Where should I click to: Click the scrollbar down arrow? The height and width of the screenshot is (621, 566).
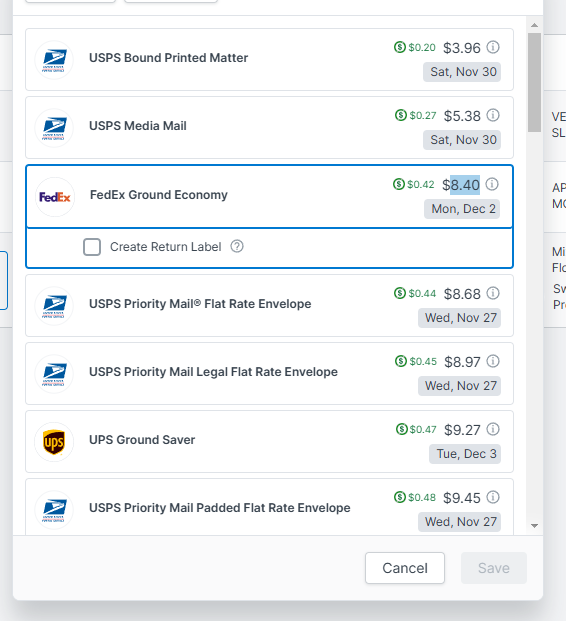(534, 526)
